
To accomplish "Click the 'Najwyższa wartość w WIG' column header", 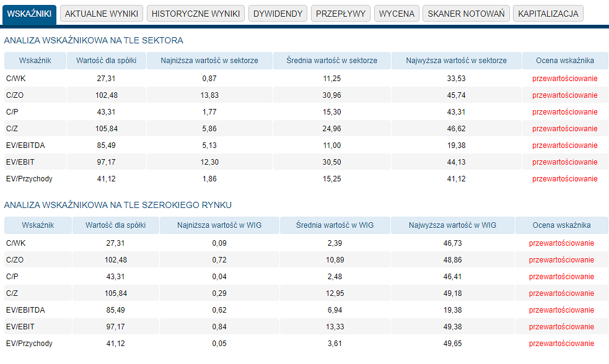I will 452,225.
